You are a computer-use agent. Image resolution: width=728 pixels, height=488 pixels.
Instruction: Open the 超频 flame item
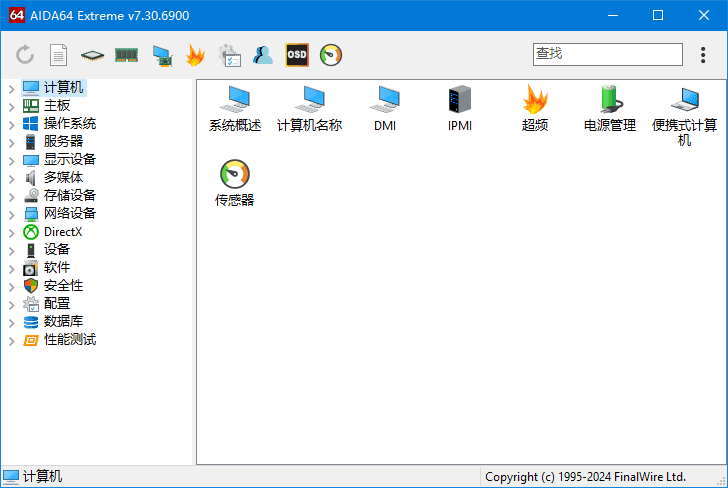(x=535, y=109)
